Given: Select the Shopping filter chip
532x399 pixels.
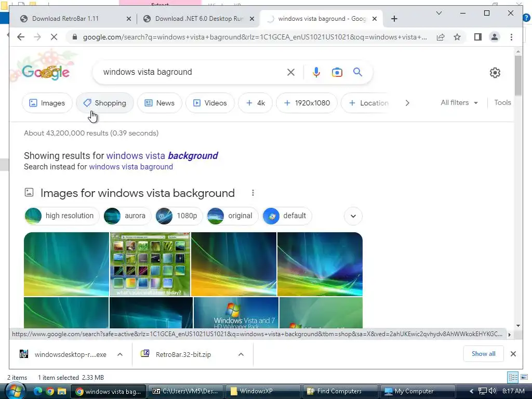Looking at the screenshot, I should click(105, 103).
